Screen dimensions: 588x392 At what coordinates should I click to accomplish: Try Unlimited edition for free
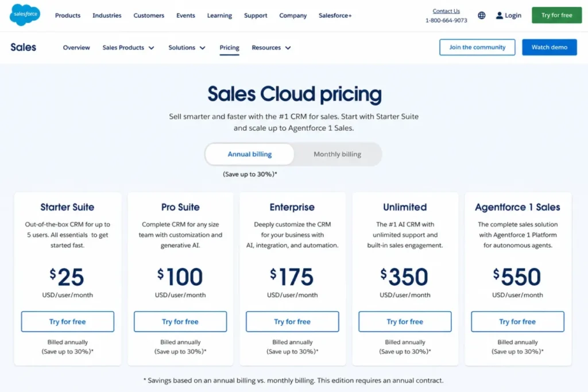pos(405,321)
